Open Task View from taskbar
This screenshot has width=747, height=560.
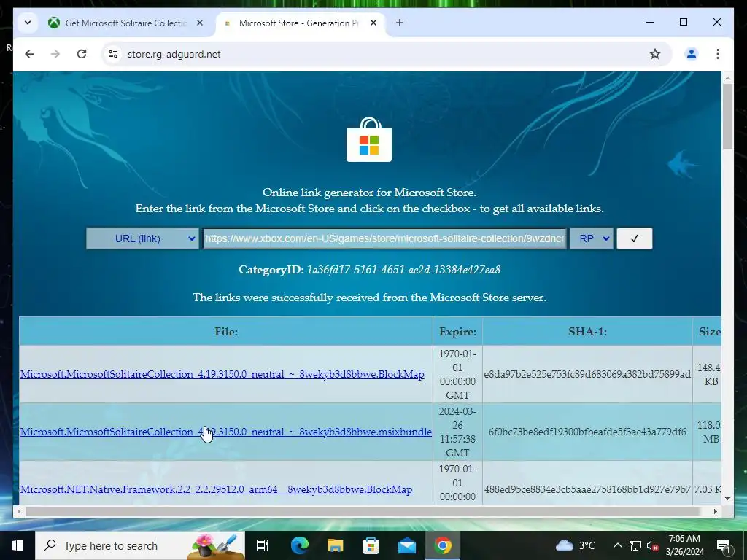click(x=263, y=545)
